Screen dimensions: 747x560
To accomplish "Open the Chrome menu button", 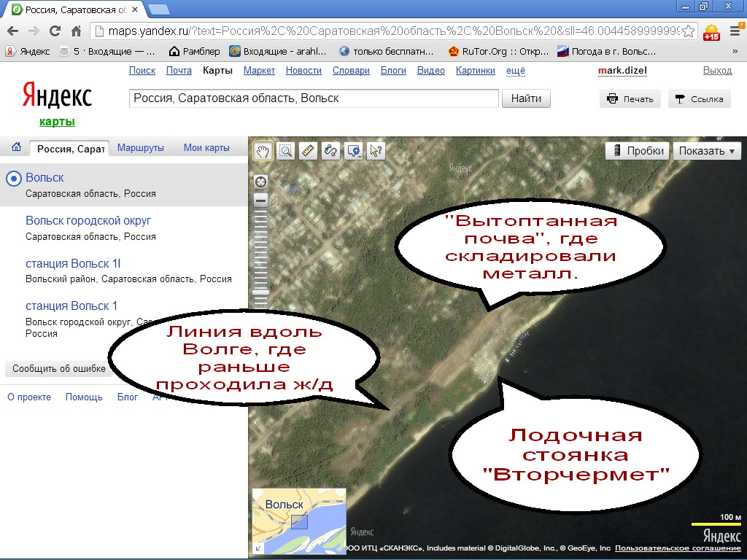I will pos(735,31).
